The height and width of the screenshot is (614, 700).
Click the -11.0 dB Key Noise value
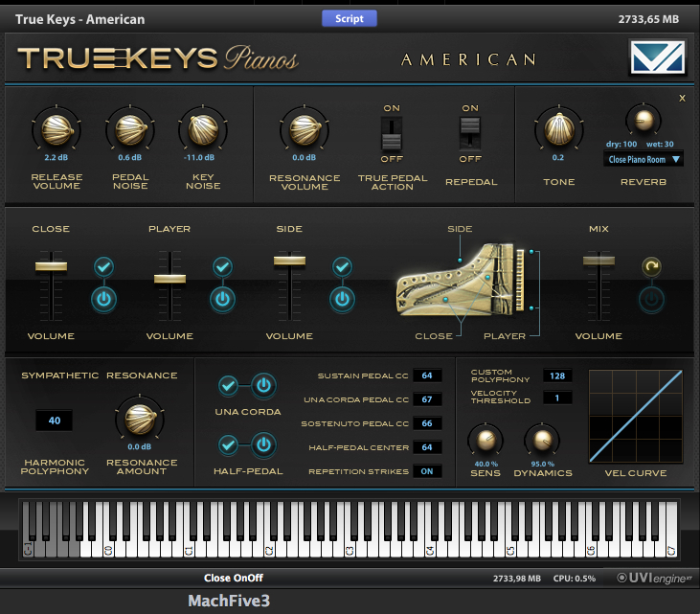(199, 158)
